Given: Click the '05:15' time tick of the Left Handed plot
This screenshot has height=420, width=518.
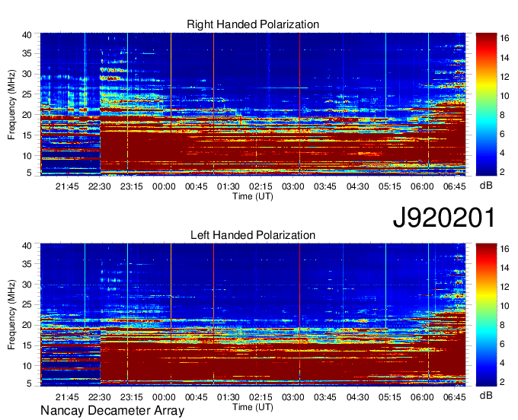Looking at the screenshot, I should click(390, 397).
